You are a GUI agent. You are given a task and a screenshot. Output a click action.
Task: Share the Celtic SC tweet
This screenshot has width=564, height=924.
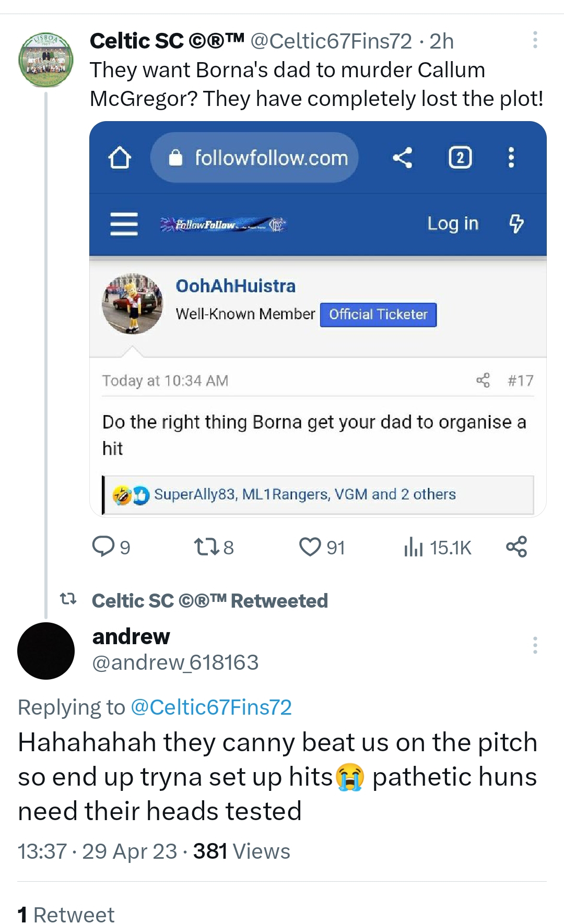click(x=516, y=547)
